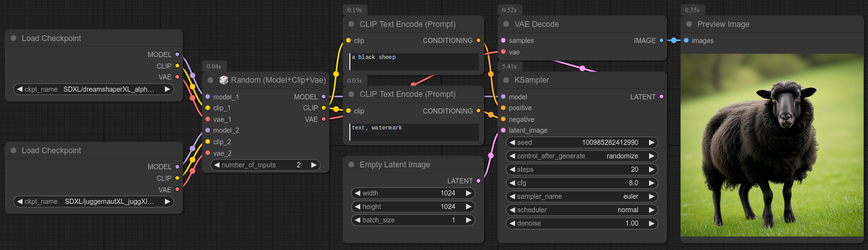Screen dimensions: 868x250
Task: Collapse the positive CLIP Text Encode node via its dot
Action: pyautogui.click(x=351, y=24)
